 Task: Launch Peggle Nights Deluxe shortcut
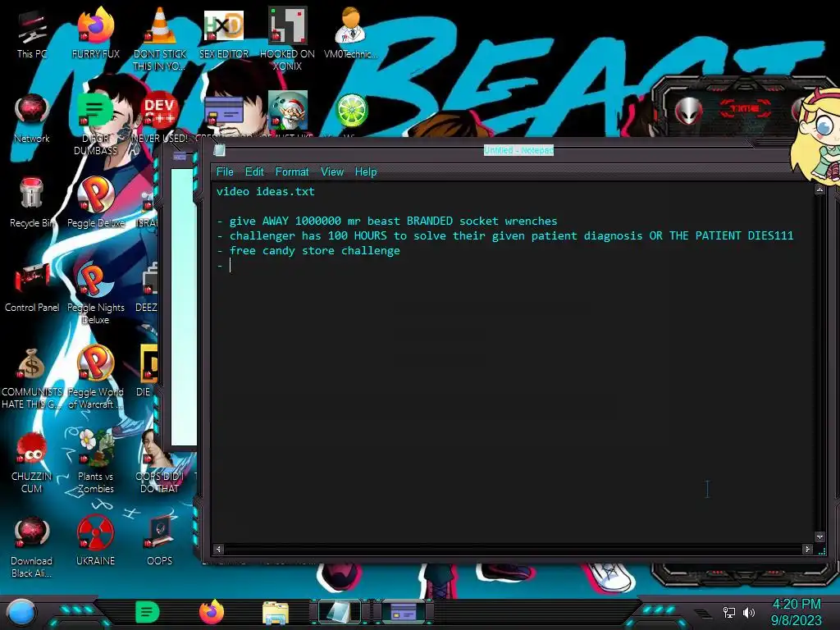96,293
